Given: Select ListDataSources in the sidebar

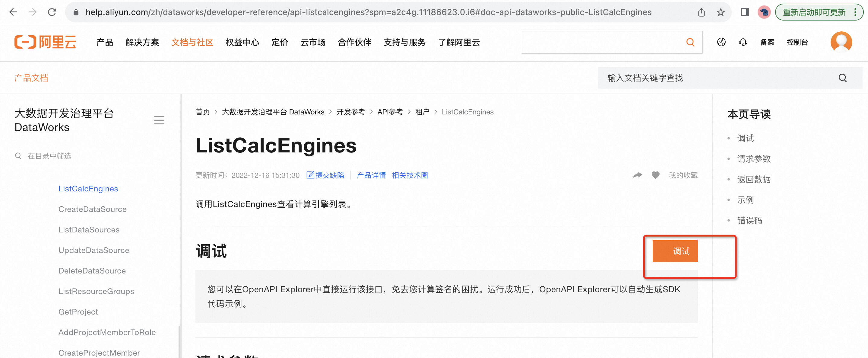Looking at the screenshot, I should point(89,230).
